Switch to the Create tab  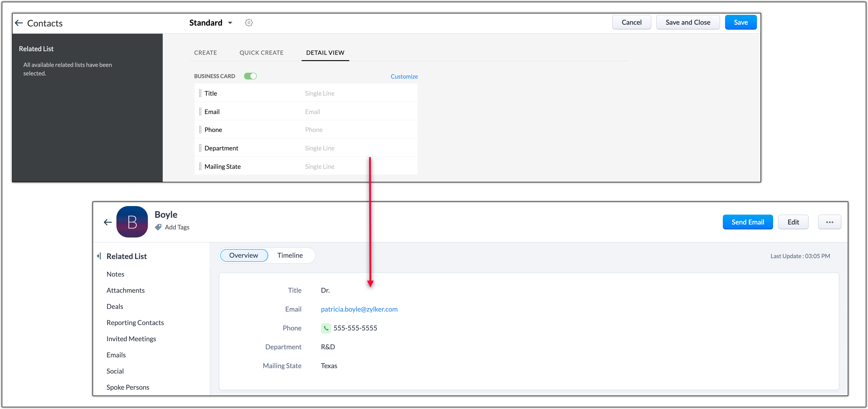205,53
